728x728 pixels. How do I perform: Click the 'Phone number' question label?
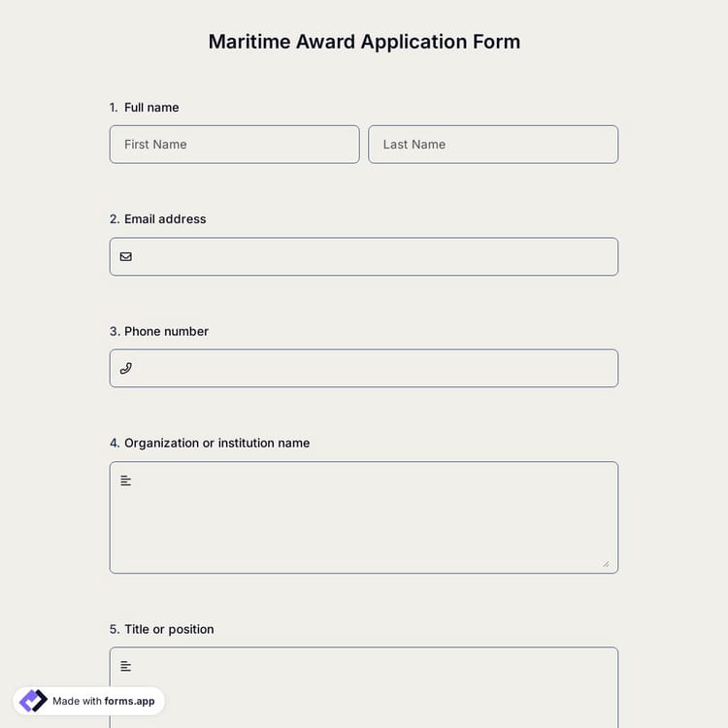pyautogui.click(x=166, y=331)
